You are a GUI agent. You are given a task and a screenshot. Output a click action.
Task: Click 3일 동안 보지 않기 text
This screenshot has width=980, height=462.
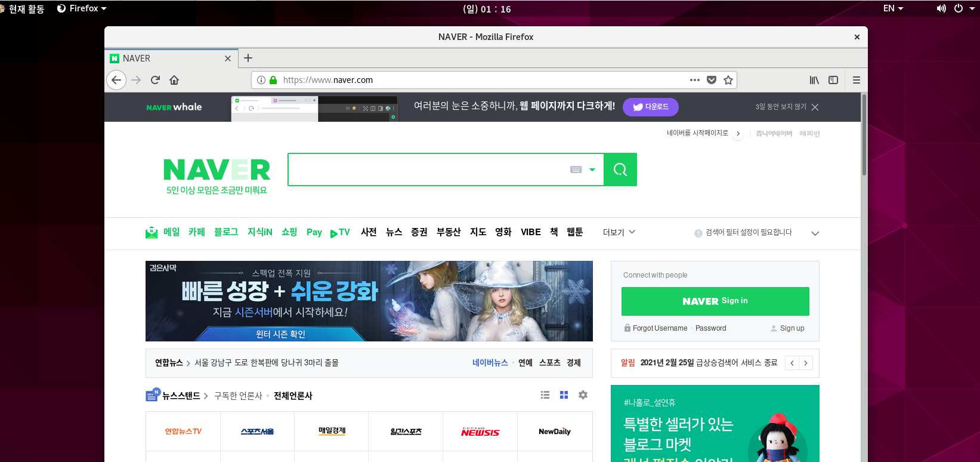pyautogui.click(x=781, y=107)
